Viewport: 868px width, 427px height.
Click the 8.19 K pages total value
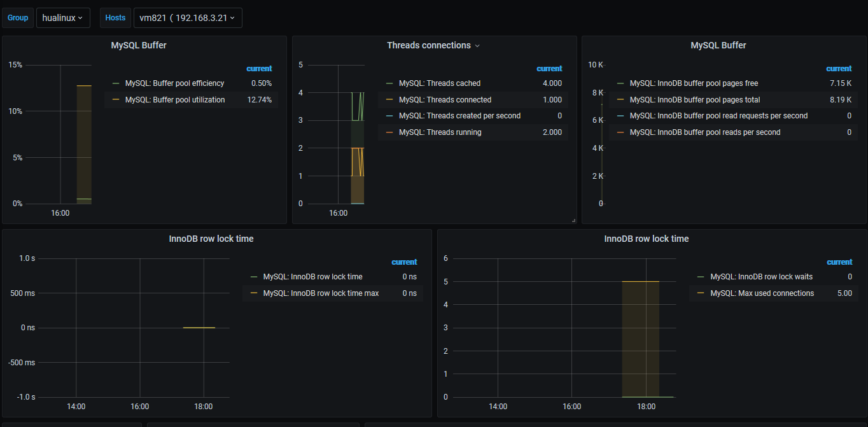[841, 100]
